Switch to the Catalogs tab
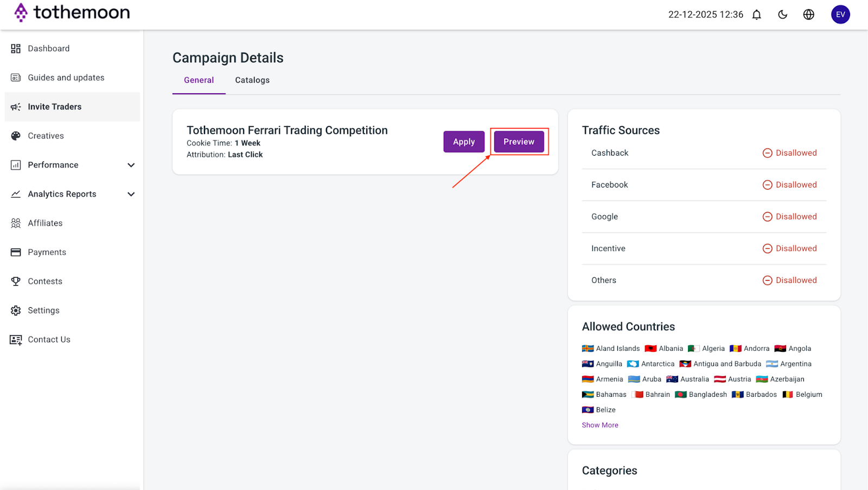The image size is (868, 490). 252,80
